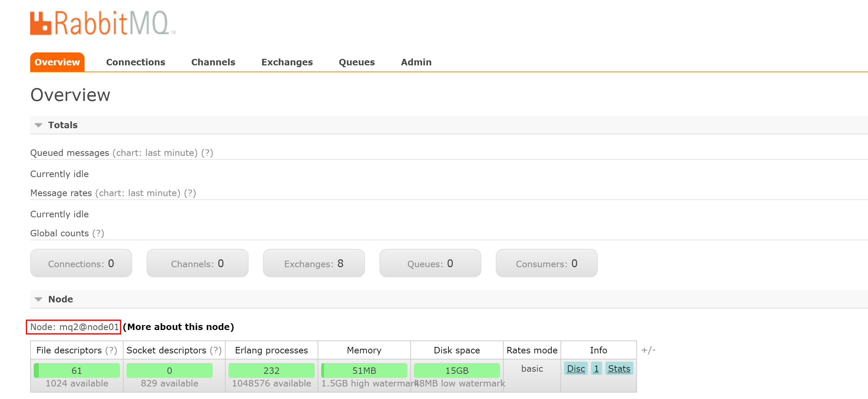Click the Rates mode column header

coord(532,350)
